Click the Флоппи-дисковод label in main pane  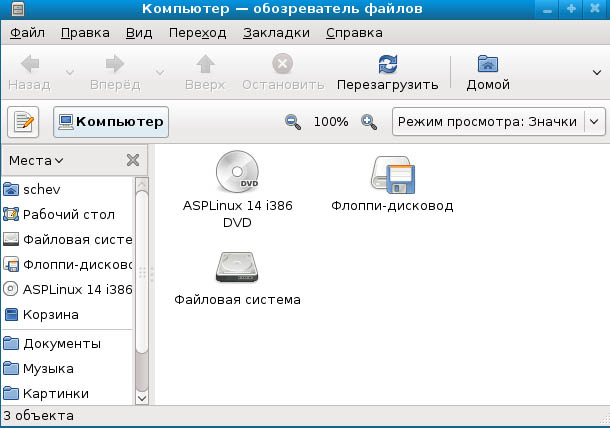click(392, 205)
